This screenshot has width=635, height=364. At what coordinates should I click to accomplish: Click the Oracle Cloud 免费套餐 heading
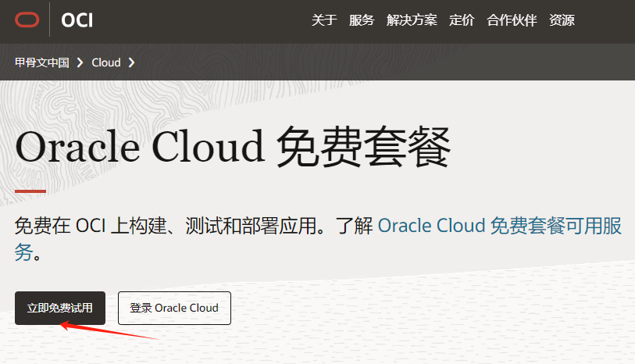click(x=233, y=147)
